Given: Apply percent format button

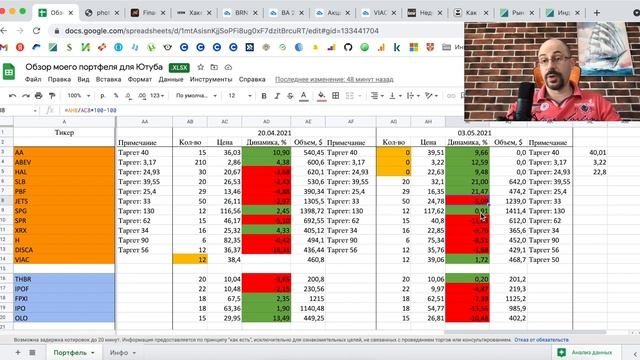Looking at the screenshot, I should pos(116,96).
